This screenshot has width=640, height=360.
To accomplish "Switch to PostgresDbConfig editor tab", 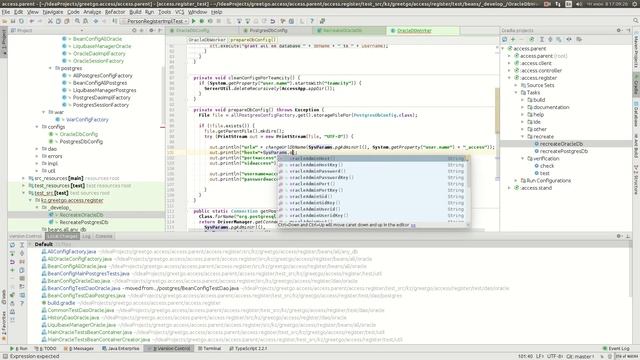I will coord(268,30).
